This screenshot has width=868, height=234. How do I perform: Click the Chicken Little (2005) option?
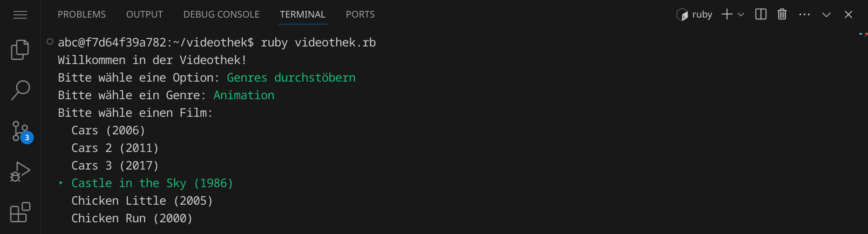click(142, 201)
